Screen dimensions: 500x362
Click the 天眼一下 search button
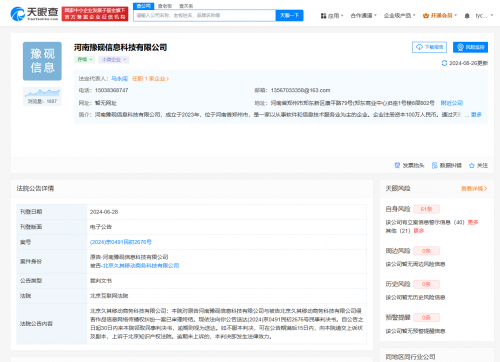point(289,15)
